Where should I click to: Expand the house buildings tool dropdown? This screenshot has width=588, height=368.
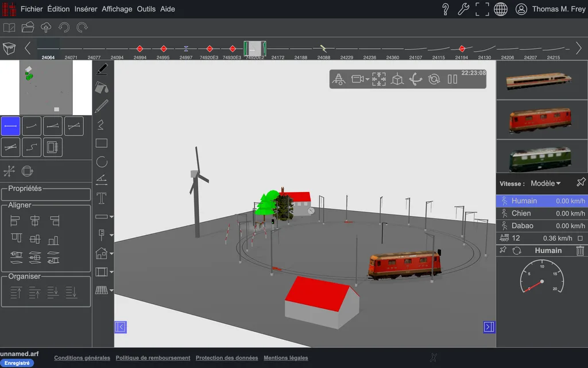[x=111, y=254]
